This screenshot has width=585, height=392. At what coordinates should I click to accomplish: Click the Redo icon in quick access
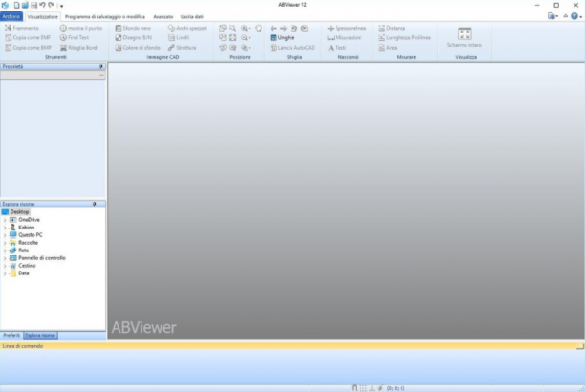[51, 5]
